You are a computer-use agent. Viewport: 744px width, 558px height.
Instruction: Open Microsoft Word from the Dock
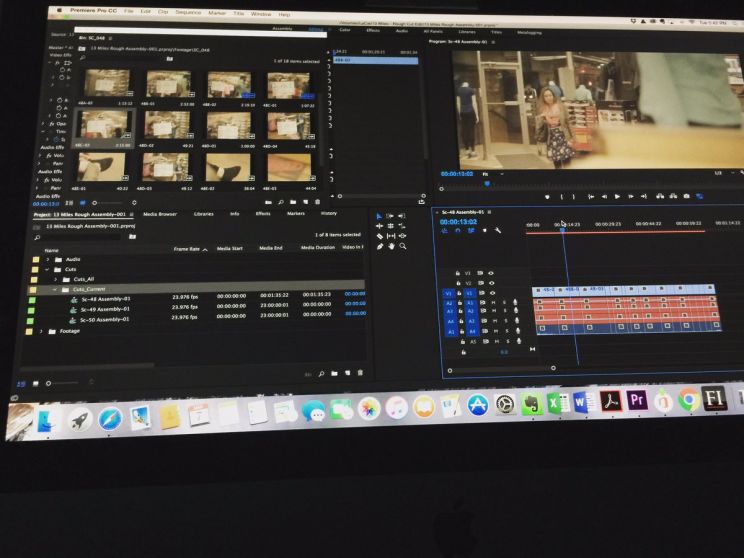583,402
